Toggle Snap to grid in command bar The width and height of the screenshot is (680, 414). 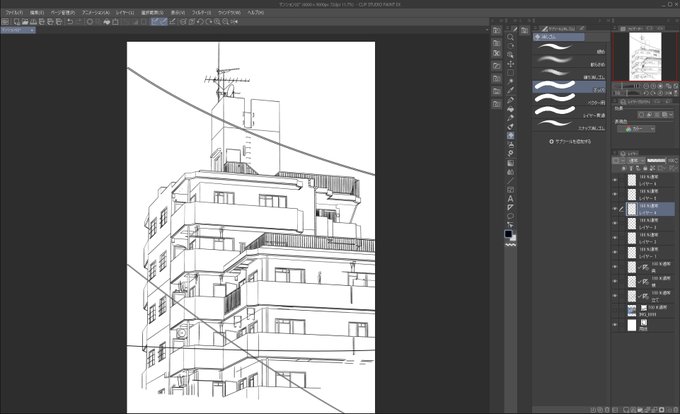click(x=172, y=22)
